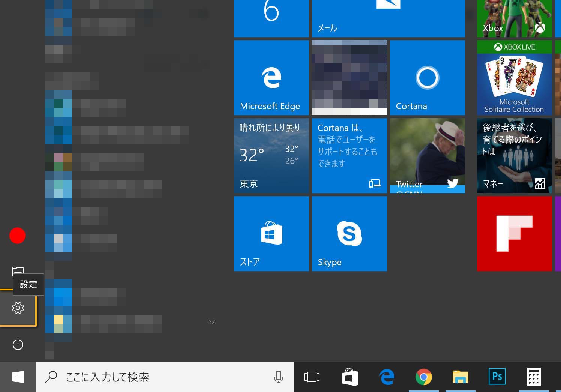Open the Microsoft Edge tile
This screenshot has width=561, height=392.
coord(271,78)
